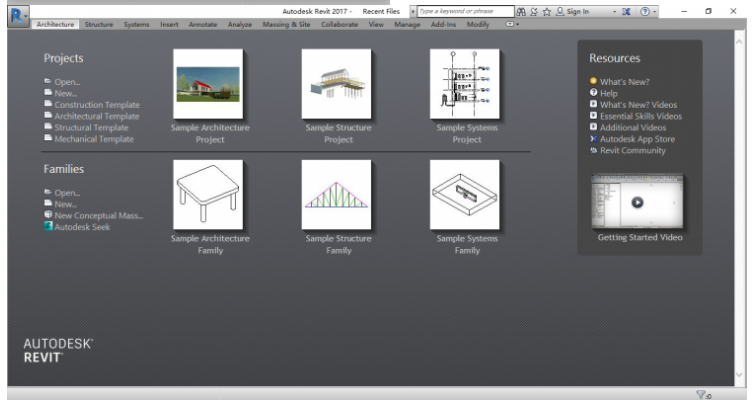Open Sample Systems Family thumbnail
Viewport: 756px width, 404px height.
465,195
